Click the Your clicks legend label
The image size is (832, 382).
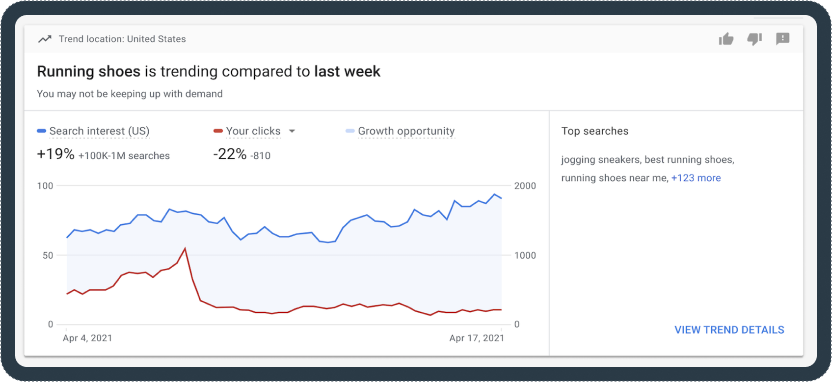[x=253, y=131]
